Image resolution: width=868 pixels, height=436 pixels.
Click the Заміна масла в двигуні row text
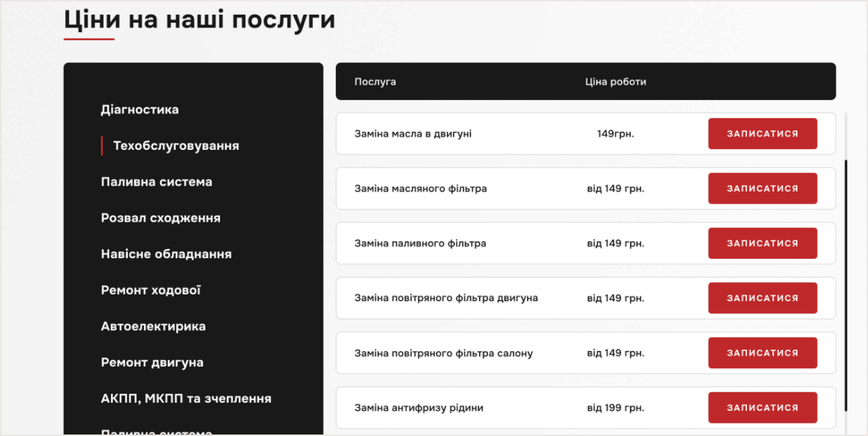click(x=413, y=134)
